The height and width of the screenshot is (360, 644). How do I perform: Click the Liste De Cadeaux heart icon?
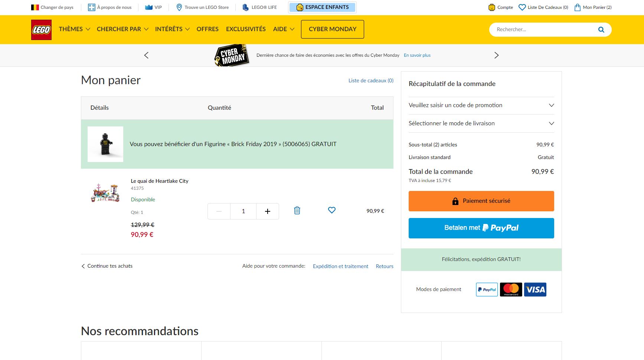[522, 7]
